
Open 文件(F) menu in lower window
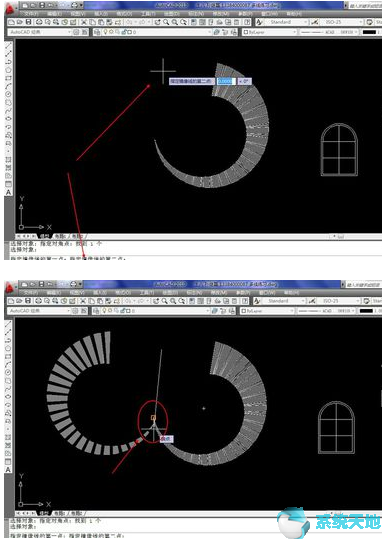click(x=31, y=292)
